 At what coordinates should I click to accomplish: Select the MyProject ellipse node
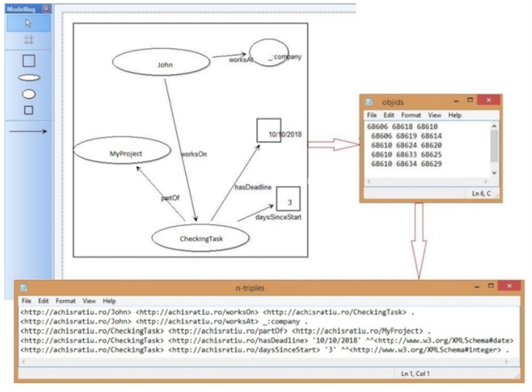click(125, 153)
